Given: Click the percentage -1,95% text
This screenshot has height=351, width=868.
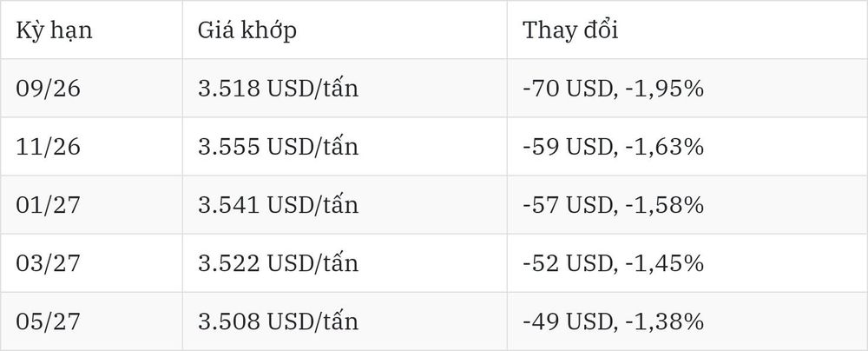Looking at the screenshot, I should [664, 89].
